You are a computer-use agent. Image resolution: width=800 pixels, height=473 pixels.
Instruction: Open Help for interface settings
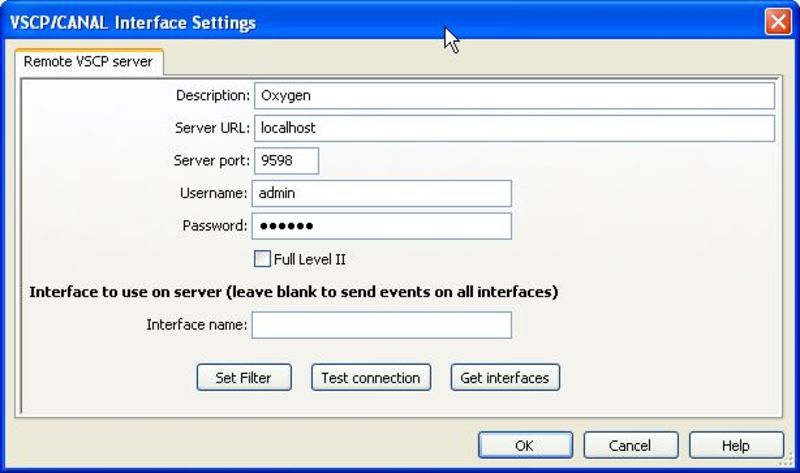pos(735,446)
